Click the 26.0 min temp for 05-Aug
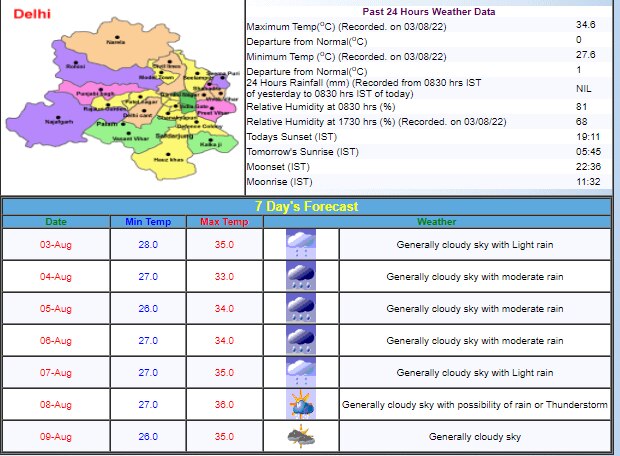 148,308
